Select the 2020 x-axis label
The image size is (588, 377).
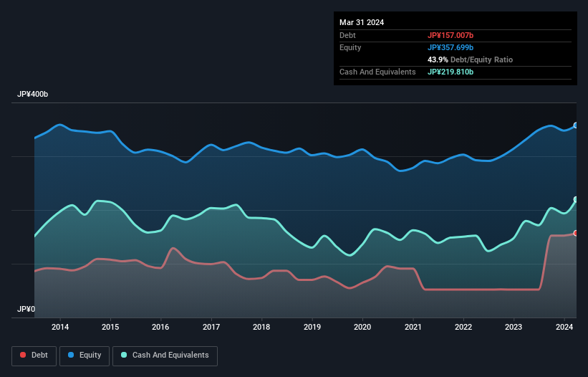(363, 328)
